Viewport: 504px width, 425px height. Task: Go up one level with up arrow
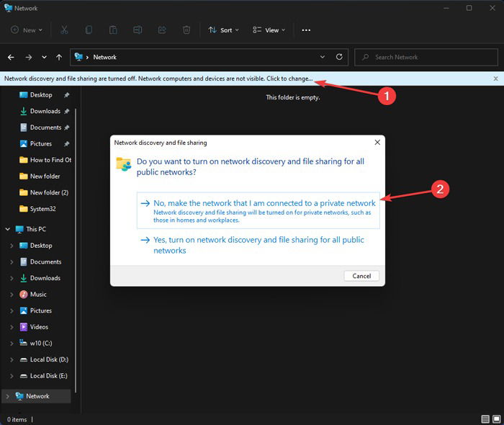59,57
